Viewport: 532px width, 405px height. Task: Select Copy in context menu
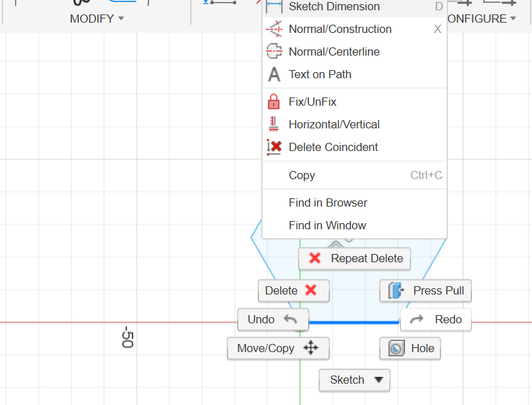(355, 175)
